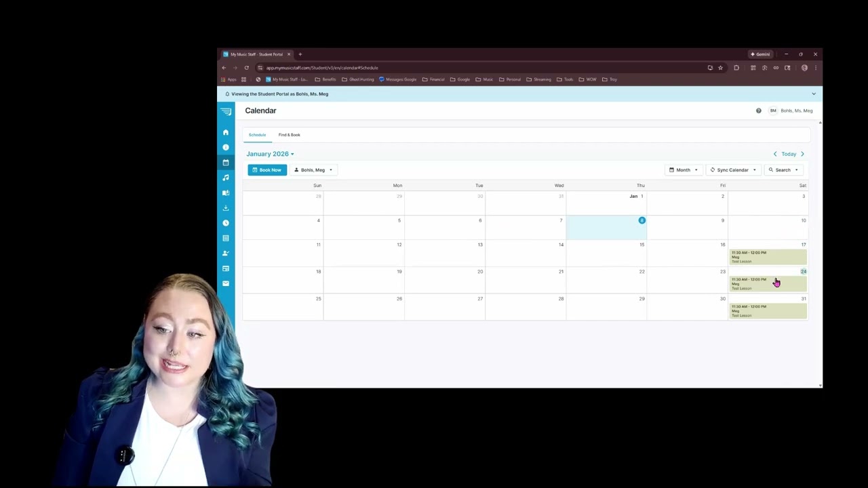Bookmark the page with the star icon

click(720, 68)
